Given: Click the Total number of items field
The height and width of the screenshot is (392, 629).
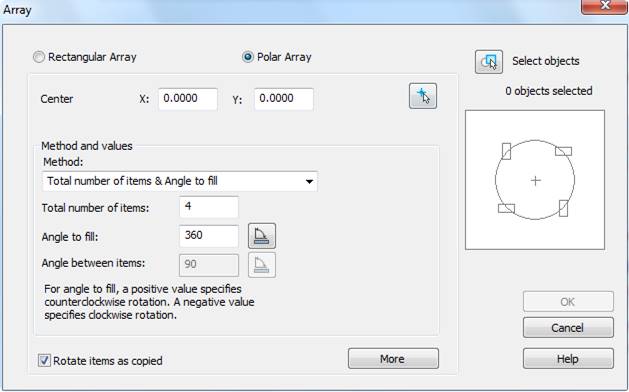Looking at the screenshot, I should [209, 207].
